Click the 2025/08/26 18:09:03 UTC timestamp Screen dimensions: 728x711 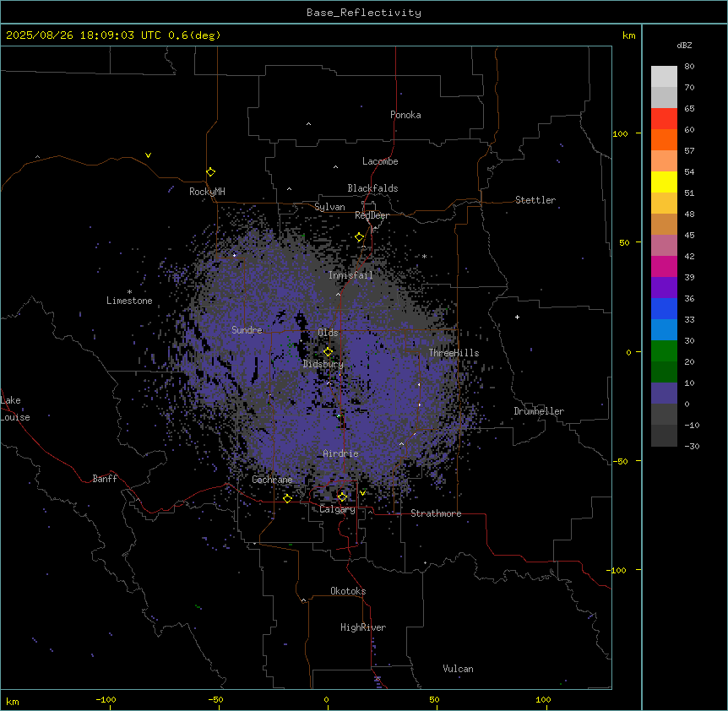pos(83,35)
